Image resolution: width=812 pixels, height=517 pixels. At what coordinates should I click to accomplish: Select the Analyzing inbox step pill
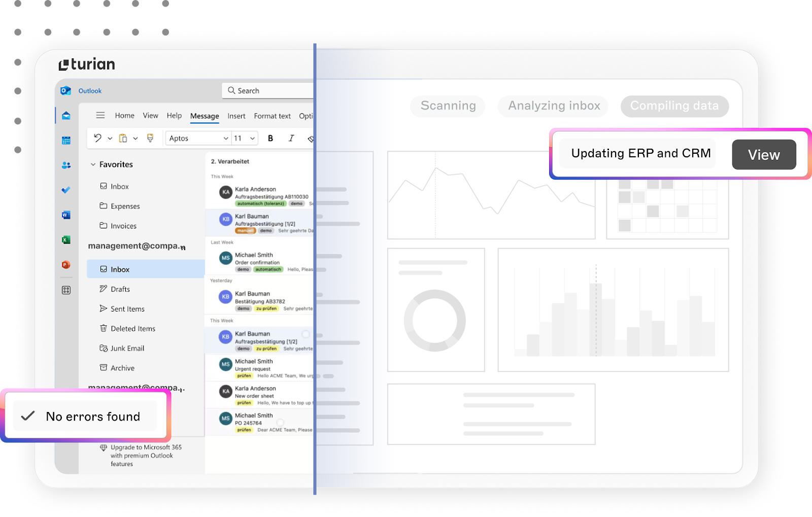pyautogui.click(x=554, y=106)
